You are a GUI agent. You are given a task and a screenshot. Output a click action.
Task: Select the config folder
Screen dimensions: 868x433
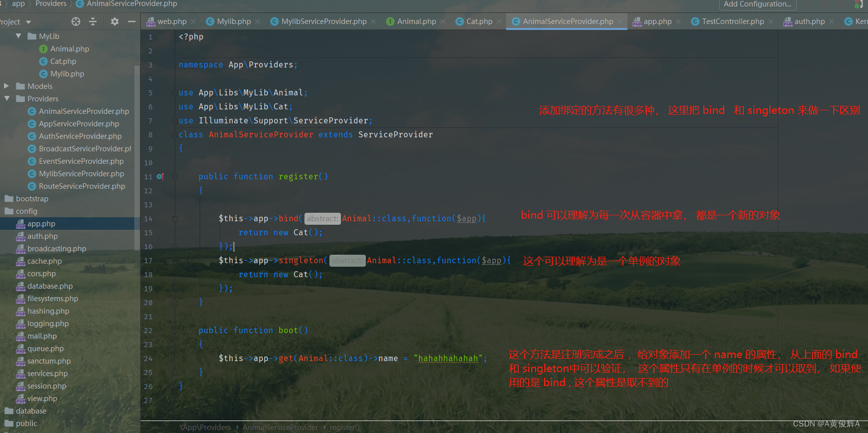coord(26,211)
